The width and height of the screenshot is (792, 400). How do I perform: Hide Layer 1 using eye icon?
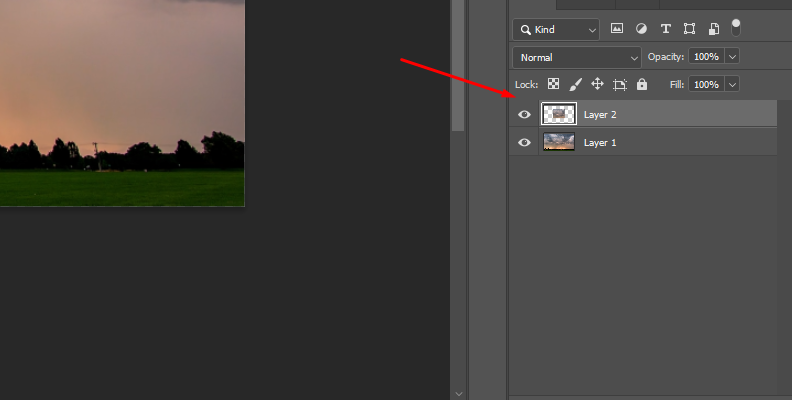[x=524, y=143]
